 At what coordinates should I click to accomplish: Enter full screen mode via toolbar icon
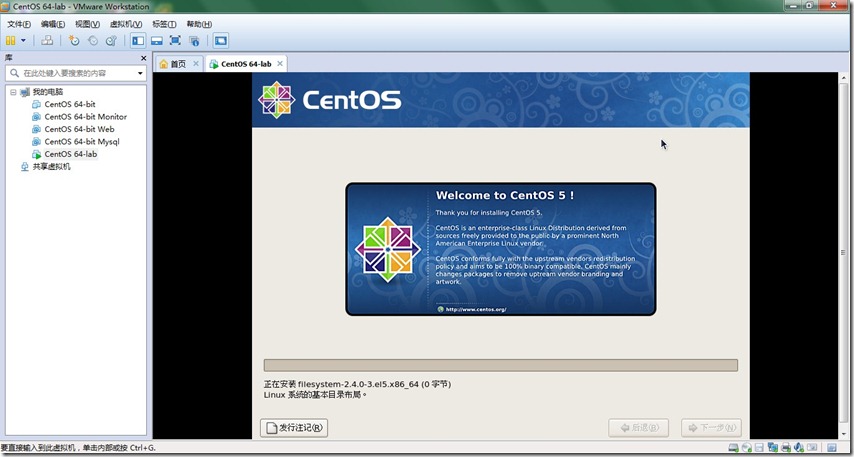tap(175, 40)
